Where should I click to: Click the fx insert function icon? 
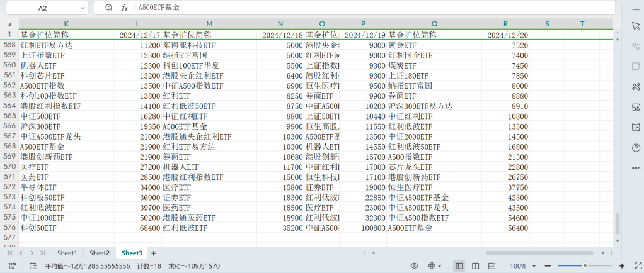[125, 8]
